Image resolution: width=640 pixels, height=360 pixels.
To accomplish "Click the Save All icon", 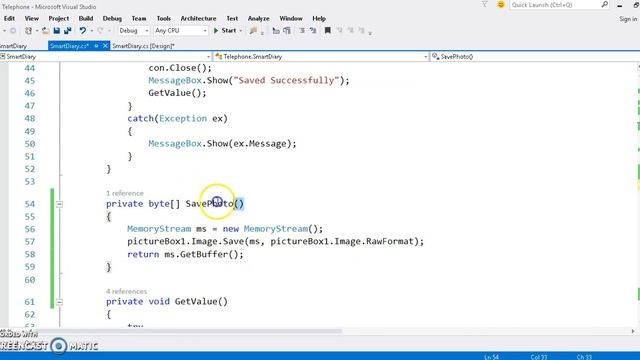I will [68, 31].
